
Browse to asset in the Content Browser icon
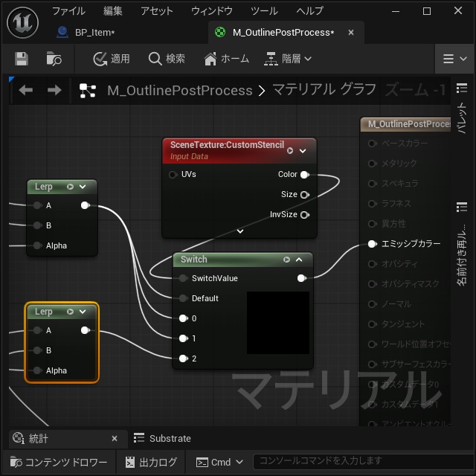click(x=54, y=59)
